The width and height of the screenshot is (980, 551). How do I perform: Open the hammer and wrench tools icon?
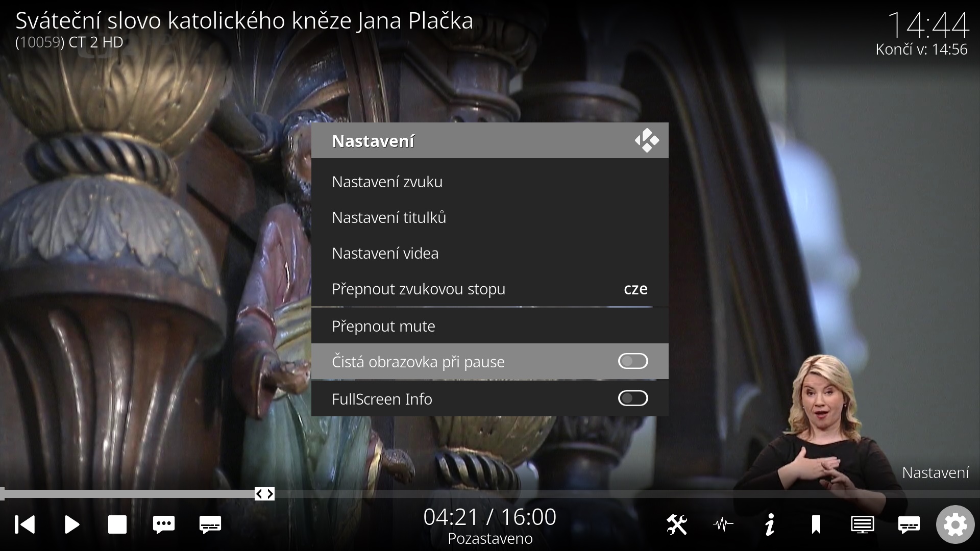(x=677, y=524)
